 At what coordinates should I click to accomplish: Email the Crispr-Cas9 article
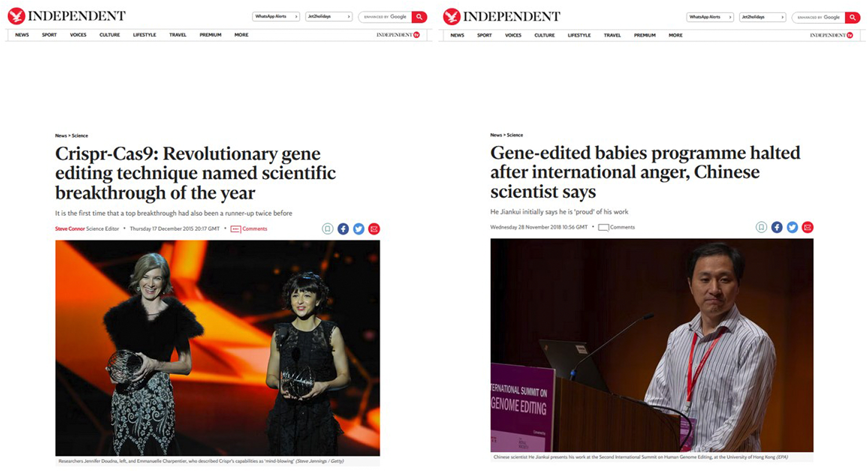(x=374, y=229)
